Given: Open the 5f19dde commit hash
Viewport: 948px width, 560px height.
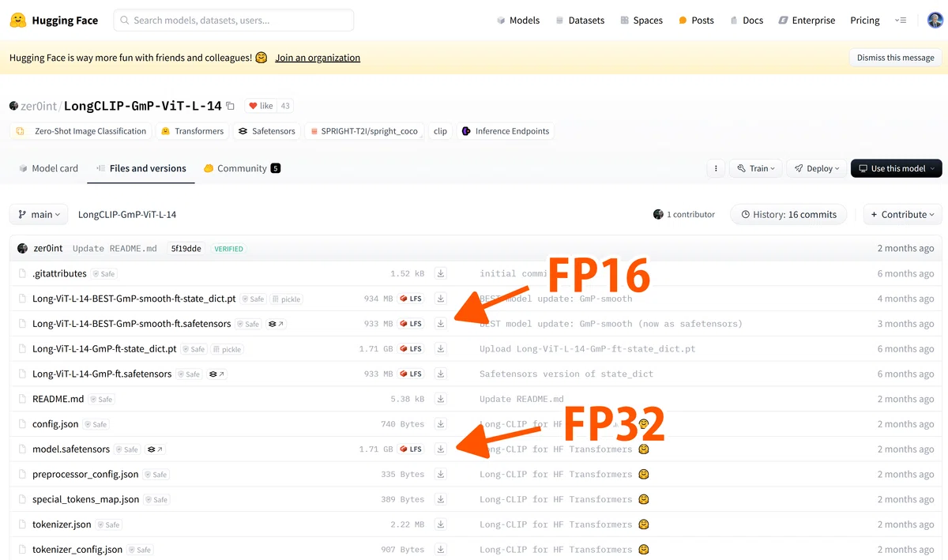Looking at the screenshot, I should pyautogui.click(x=186, y=248).
